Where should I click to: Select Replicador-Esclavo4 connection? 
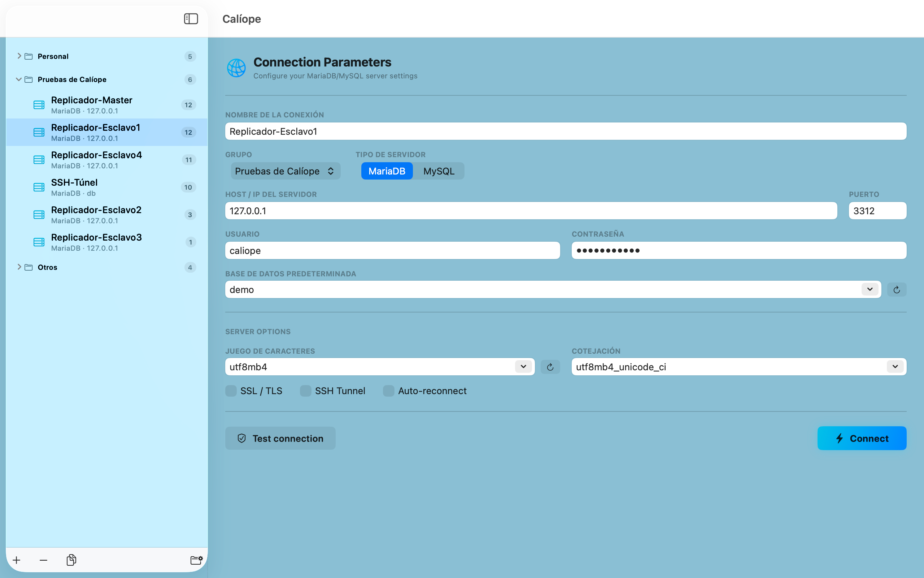(107, 160)
